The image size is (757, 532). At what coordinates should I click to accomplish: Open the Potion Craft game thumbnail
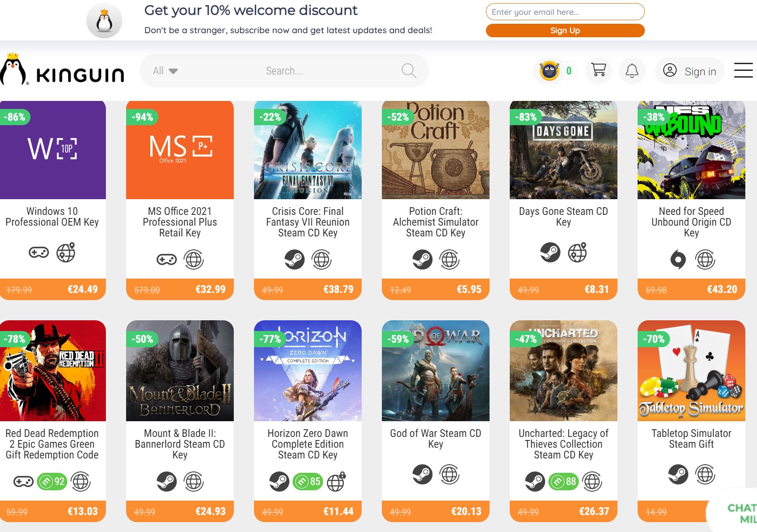(435, 150)
